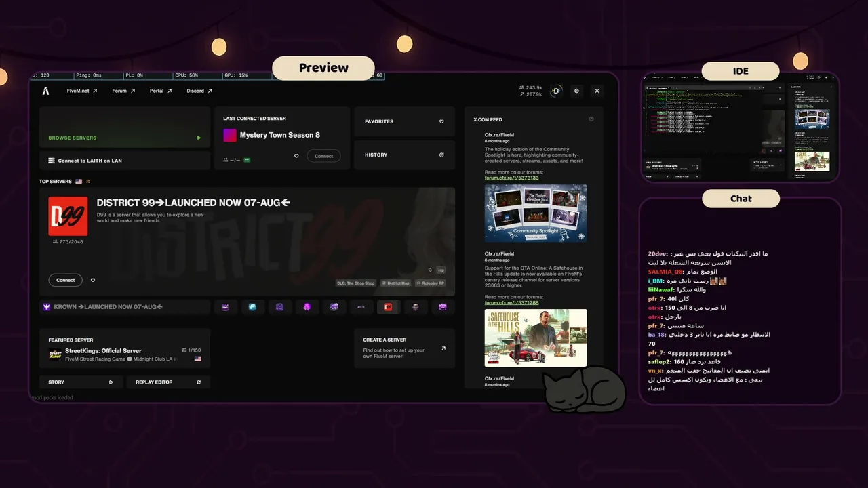This screenshot has width=868, height=488.
Task: Select the fifth top-server icon after KROWN
Action: (x=334, y=307)
